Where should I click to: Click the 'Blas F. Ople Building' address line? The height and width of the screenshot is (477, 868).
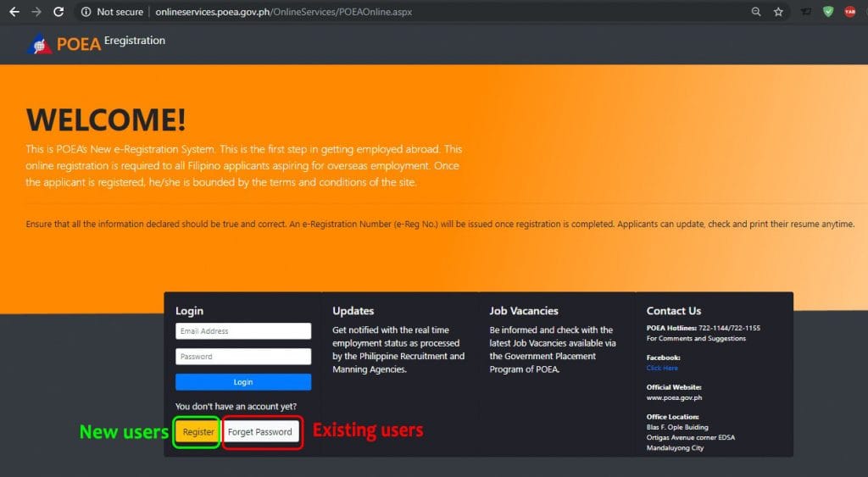677,427
